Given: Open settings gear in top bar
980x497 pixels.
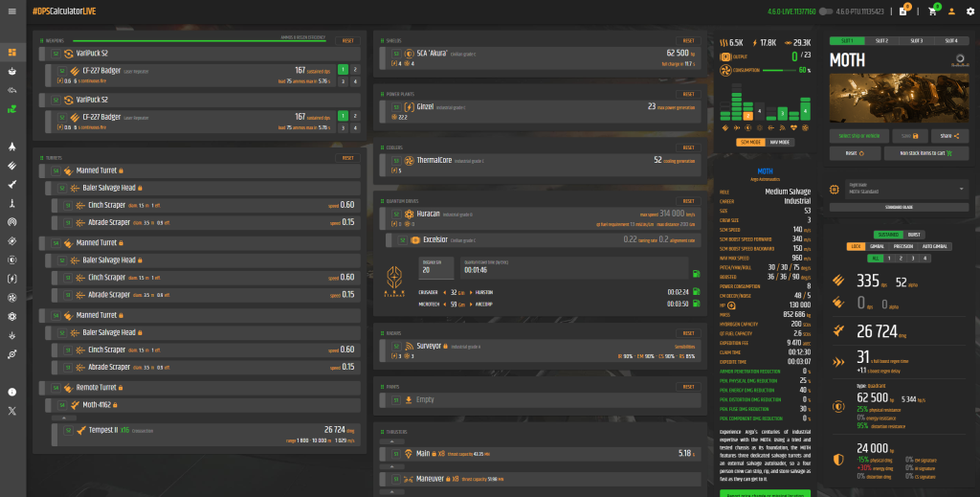Looking at the screenshot, I should [x=969, y=11].
